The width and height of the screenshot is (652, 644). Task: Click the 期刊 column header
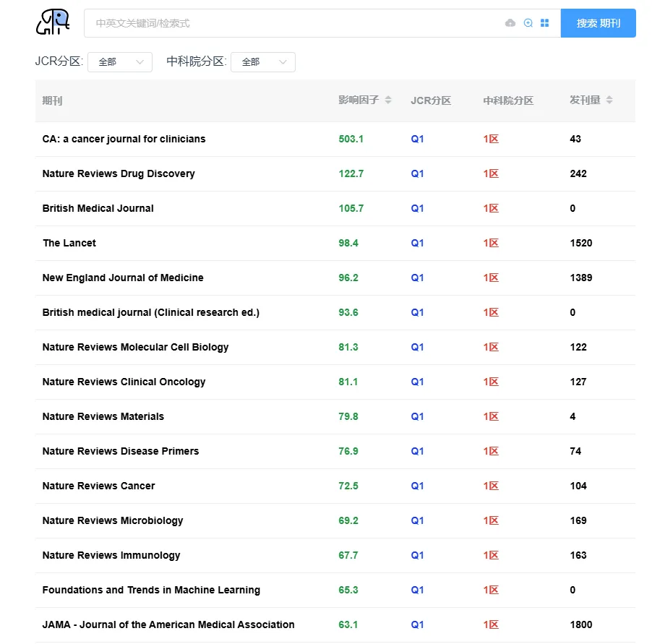coord(52,100)
